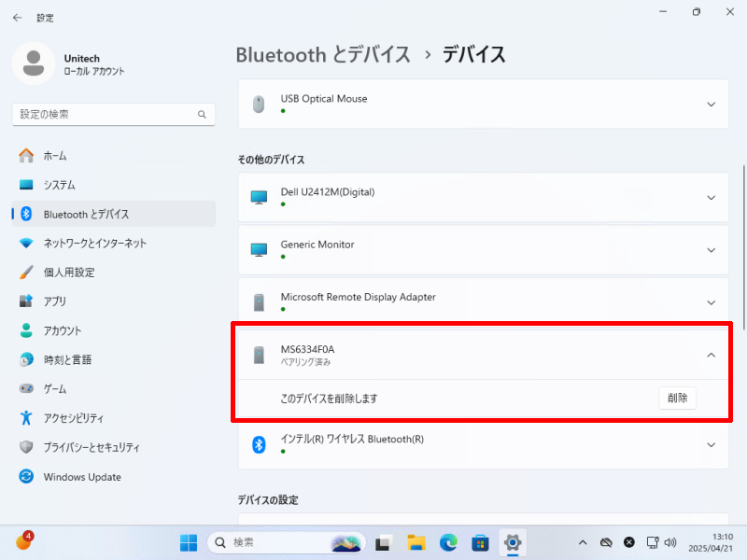Screen dimensions: 747x560
Task: Open the Windows Start button
Action: coord(189,542)
